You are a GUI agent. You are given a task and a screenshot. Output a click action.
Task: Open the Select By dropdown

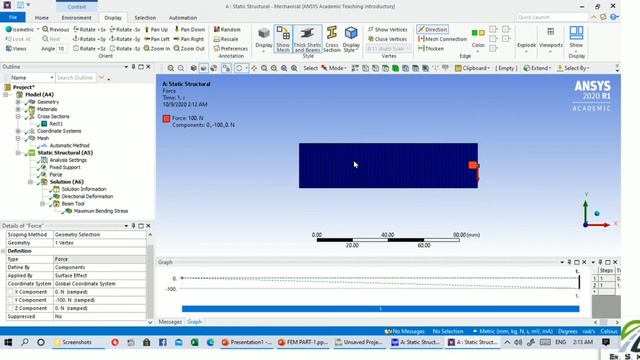[573, 68]
